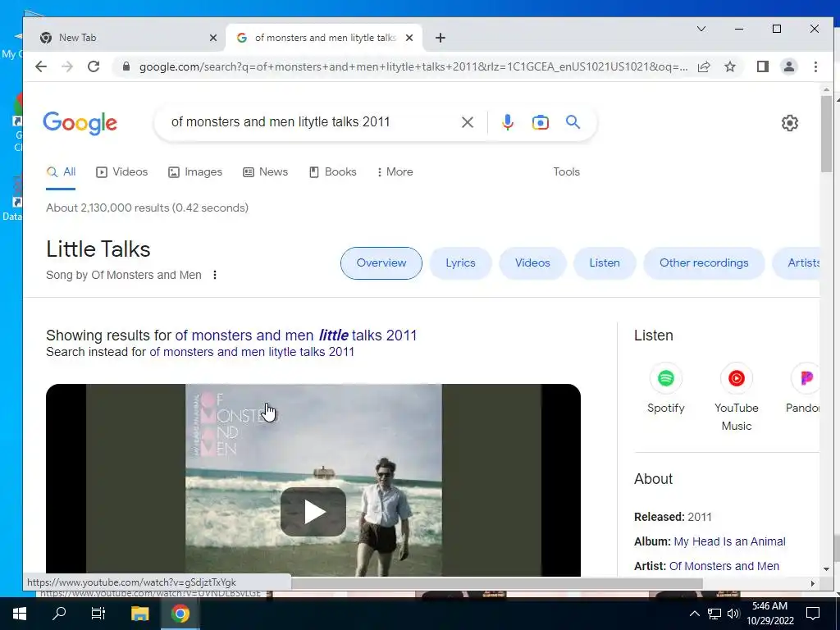This screenshot has width=840, height=630.
Task: Play the Little Talks video
Action: pyautogui.click(x=313, y=512)
